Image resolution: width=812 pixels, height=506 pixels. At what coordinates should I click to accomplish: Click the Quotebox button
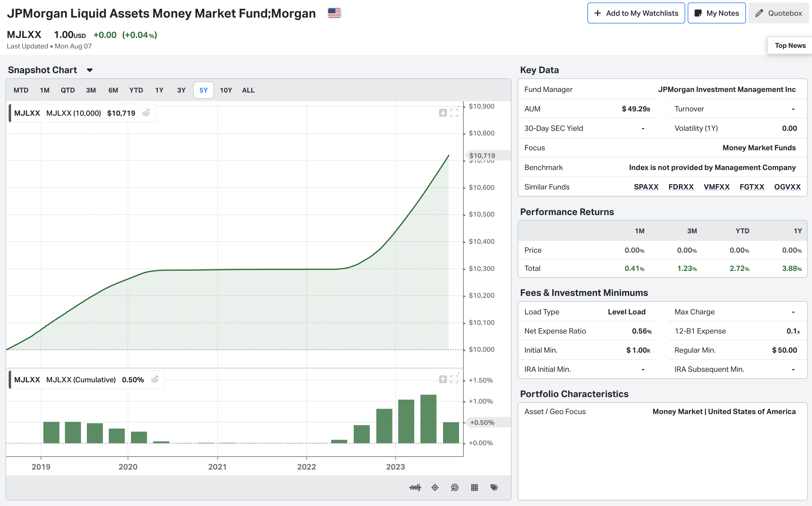point(779,13)
